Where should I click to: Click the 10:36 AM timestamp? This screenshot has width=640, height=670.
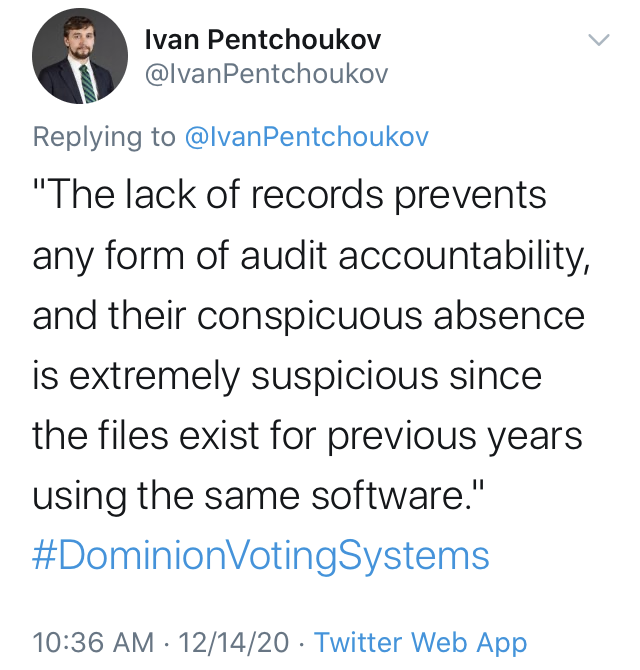pos(93,642)
